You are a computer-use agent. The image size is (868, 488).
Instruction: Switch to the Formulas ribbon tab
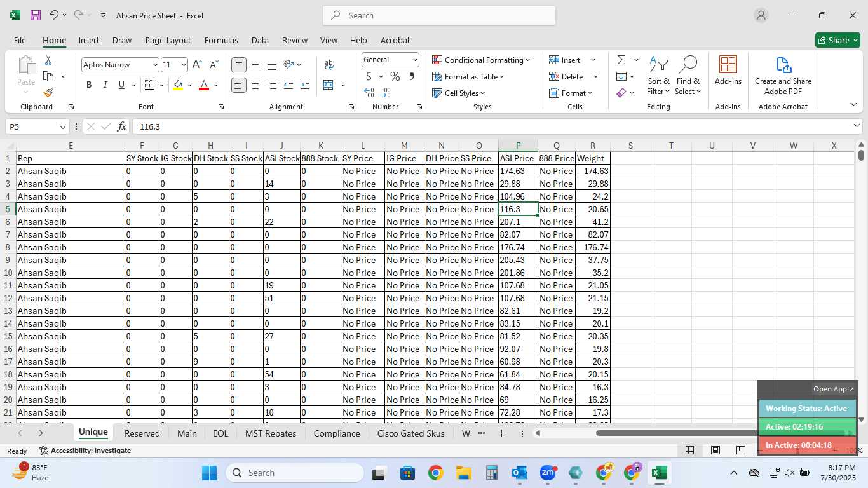[x=221, y=40]
